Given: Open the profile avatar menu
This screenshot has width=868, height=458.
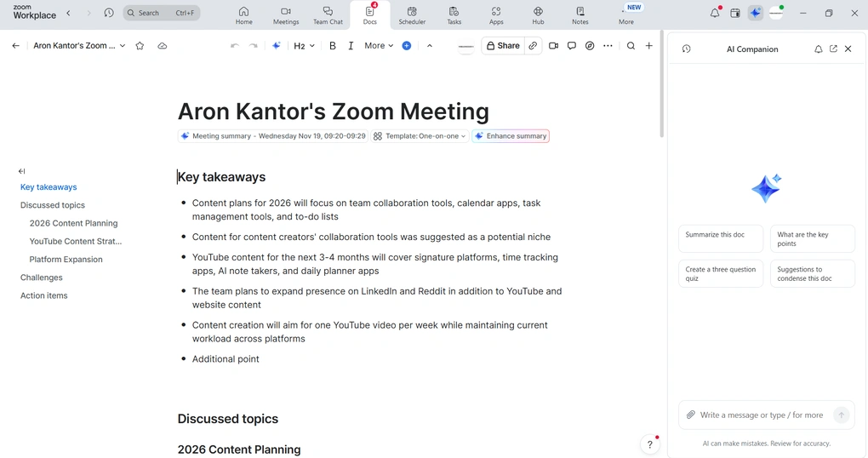Looking at the screenshot, I should 776,13.
